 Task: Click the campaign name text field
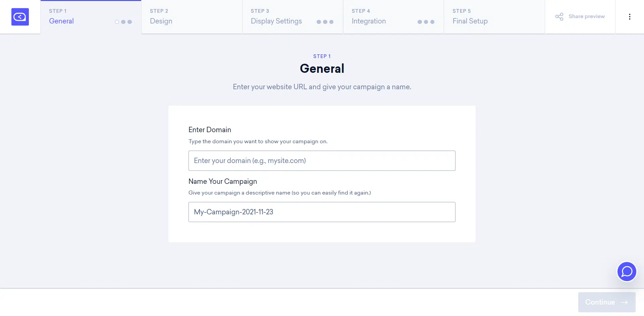pyautogui.click(x=322, y=212)
